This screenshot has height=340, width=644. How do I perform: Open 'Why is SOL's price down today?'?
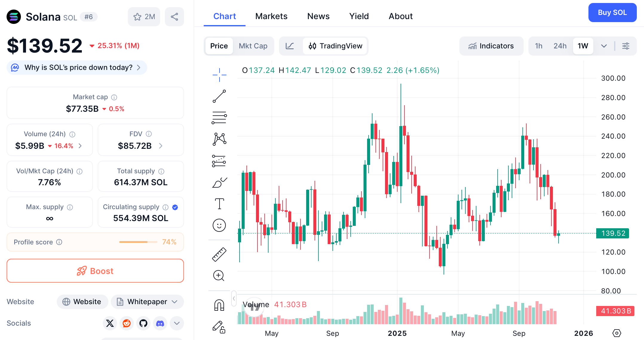(x=77, y=68)
